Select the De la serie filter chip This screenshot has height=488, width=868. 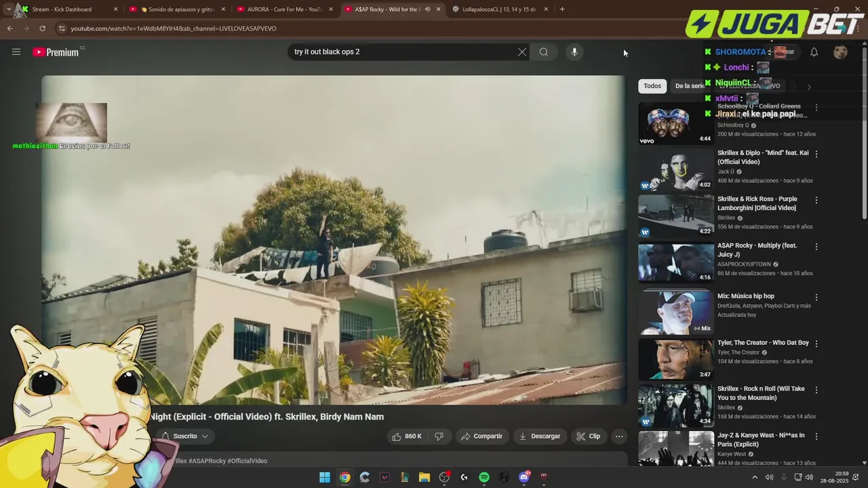tap(690, 86)
